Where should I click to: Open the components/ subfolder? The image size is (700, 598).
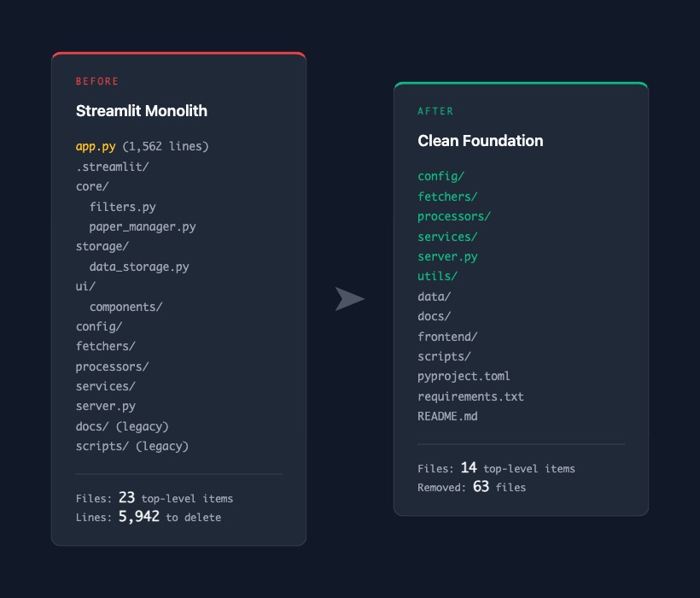[125, 307]
